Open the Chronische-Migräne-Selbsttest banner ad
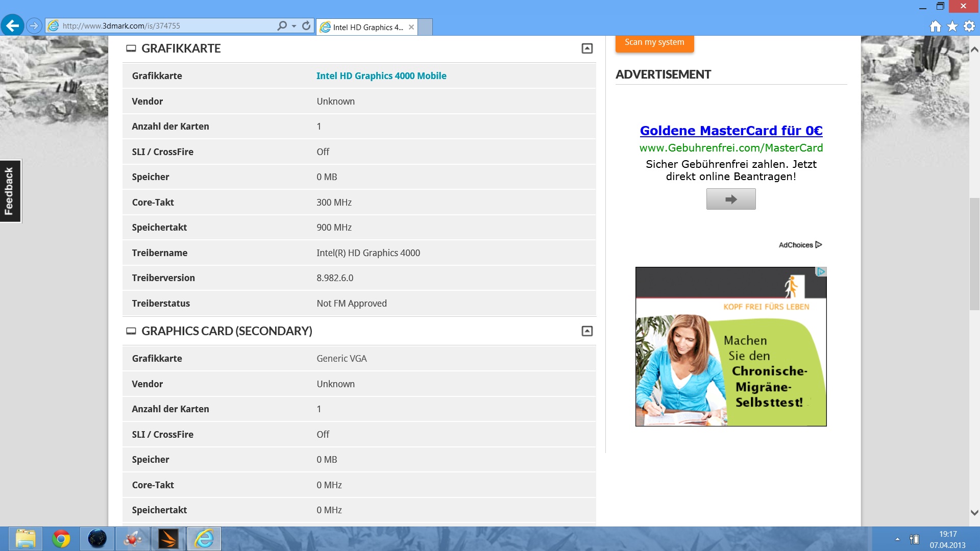980x551 pixels. [731, 346]
